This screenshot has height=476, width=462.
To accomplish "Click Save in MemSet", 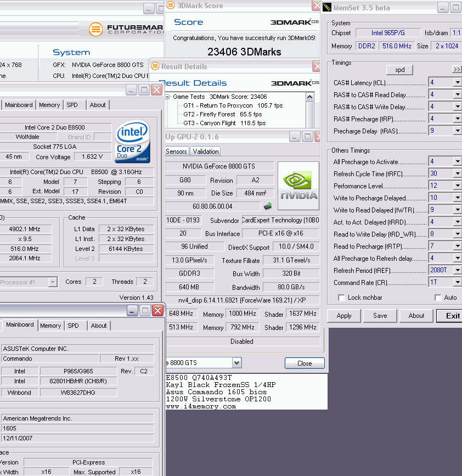I will 380,316.
